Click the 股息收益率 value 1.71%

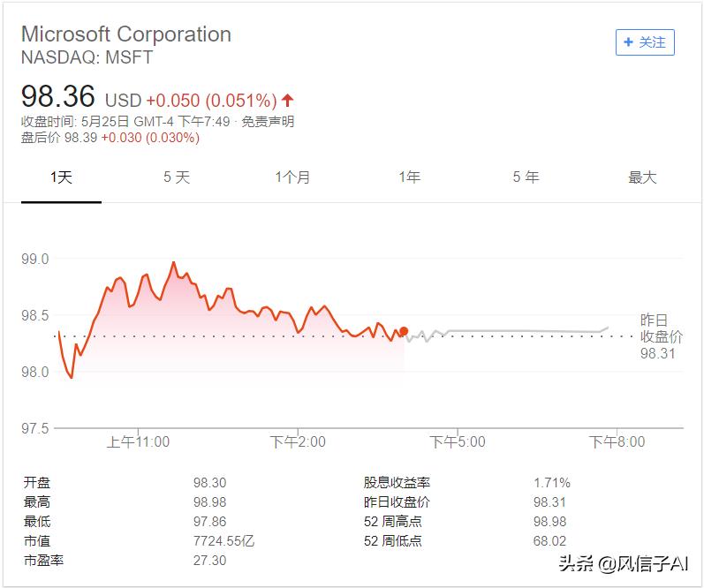tap(552, 483)
